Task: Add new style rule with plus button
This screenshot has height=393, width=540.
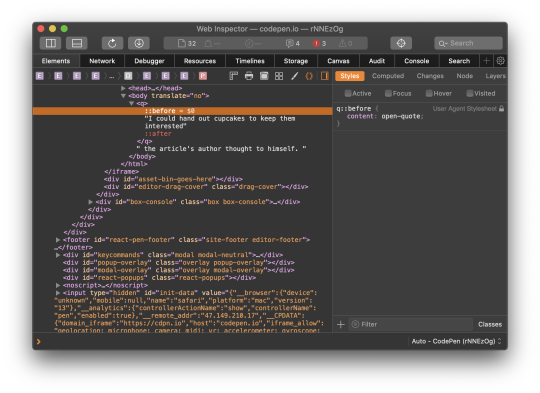Action: [x=341, y=324]
